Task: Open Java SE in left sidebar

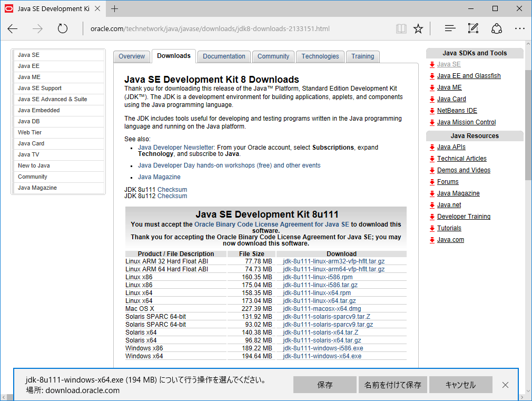Action: pos(58,55)
